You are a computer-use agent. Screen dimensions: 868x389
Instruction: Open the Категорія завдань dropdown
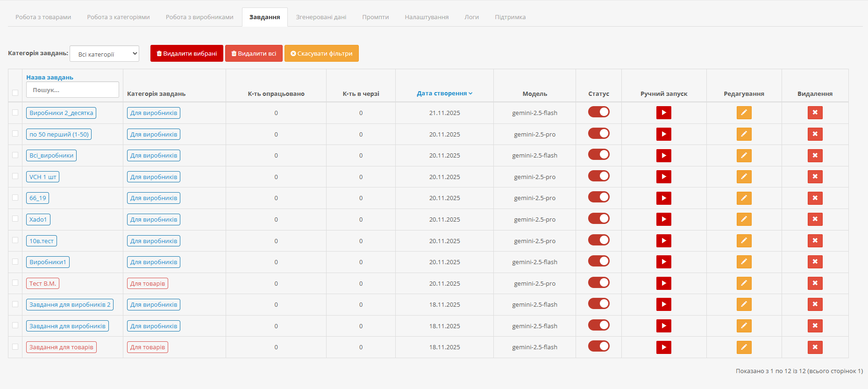pos(104,54)
